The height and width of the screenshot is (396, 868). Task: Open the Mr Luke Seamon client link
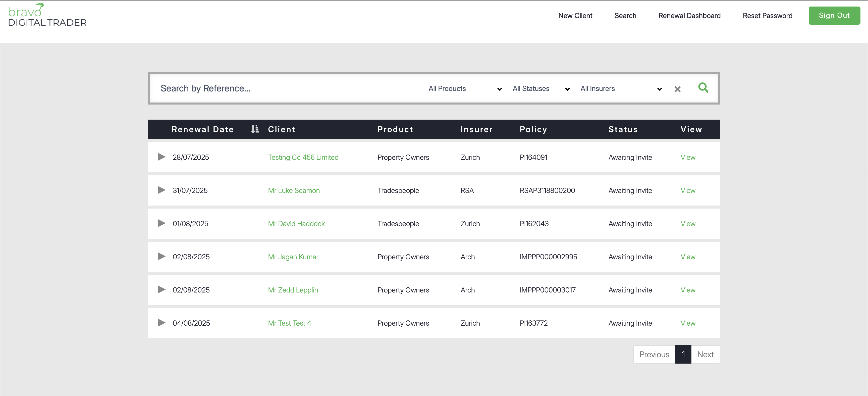294,190
